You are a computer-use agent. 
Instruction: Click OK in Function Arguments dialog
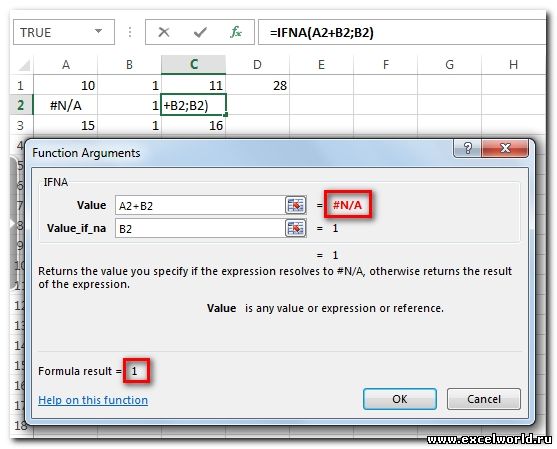click(x=400, y=399)
